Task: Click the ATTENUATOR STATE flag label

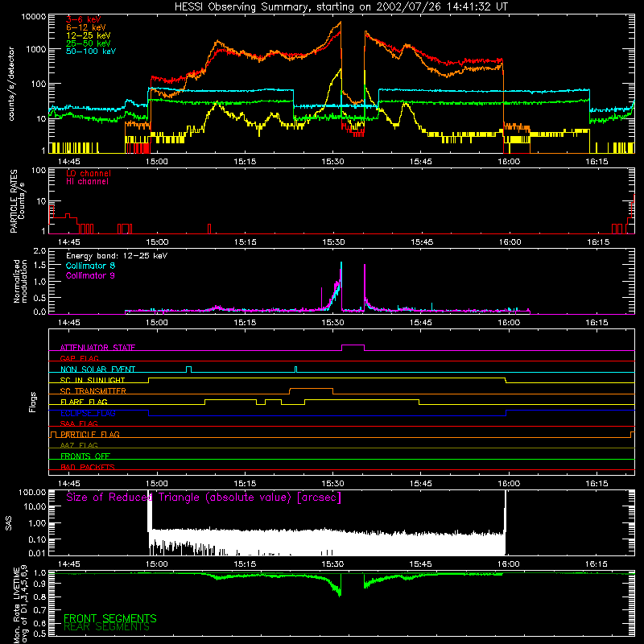Action: pyautogui.click(x=97, y=348)
